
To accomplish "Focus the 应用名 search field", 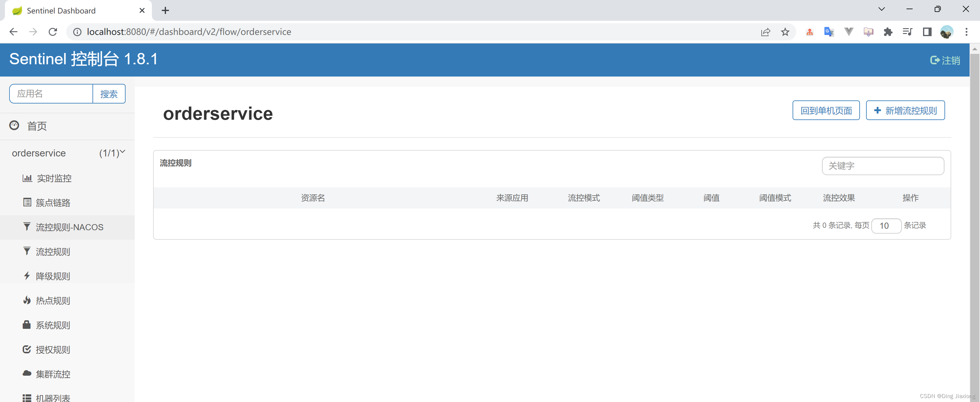I will [x=51, y=94].
